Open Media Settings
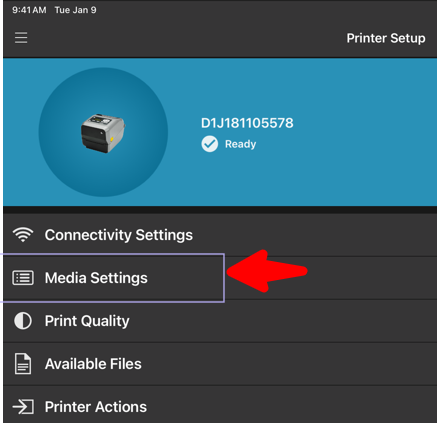This screenshot has width=437, height=423. tap(220, 278)
